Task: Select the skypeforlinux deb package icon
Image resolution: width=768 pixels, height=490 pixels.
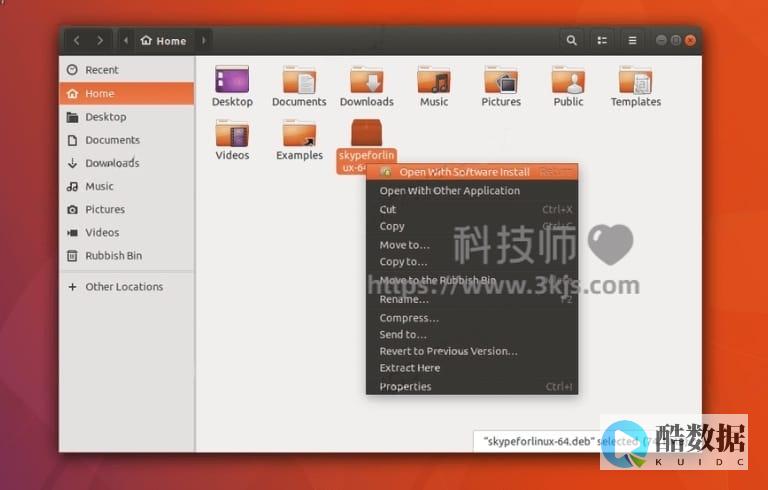Action: tap(366, 132)
